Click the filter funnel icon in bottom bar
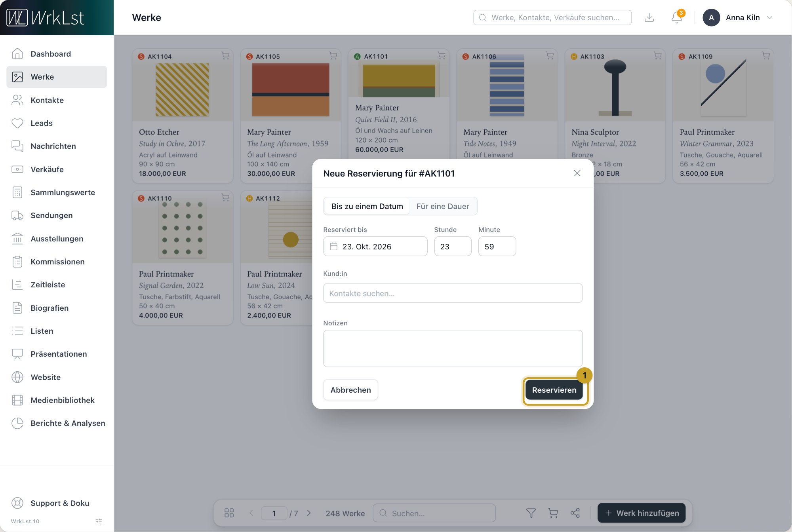This screenshot has height=532, width=792. click(531, 513)
